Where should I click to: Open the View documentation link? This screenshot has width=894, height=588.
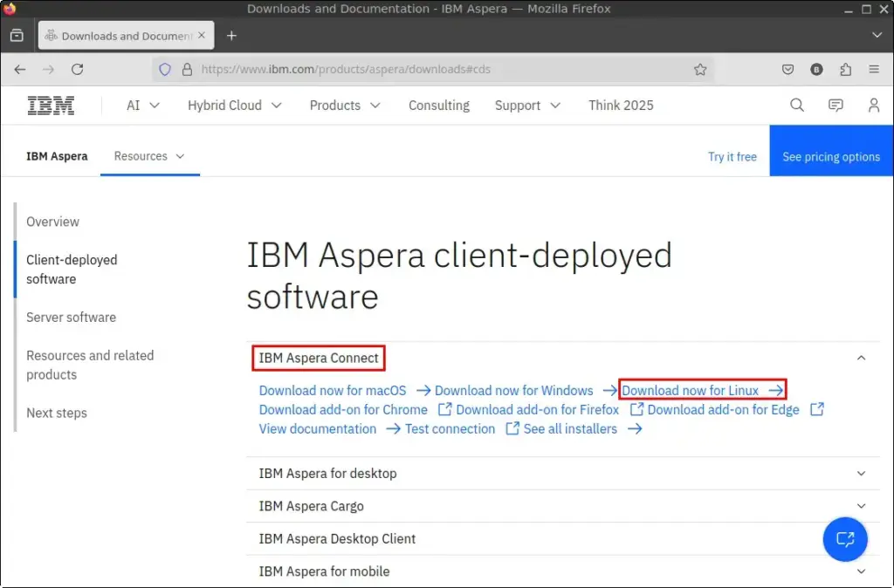pos(318,429)
